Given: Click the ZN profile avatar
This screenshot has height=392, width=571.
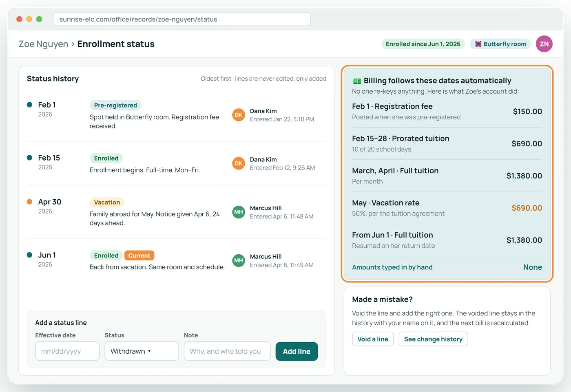Looking at the screenshot, I should pos(544,44).
